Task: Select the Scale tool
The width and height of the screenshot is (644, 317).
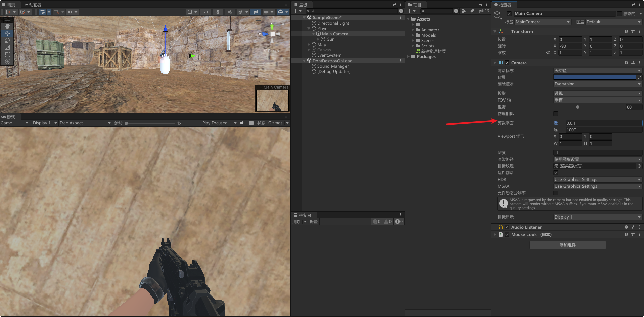Action: [7, 47]
